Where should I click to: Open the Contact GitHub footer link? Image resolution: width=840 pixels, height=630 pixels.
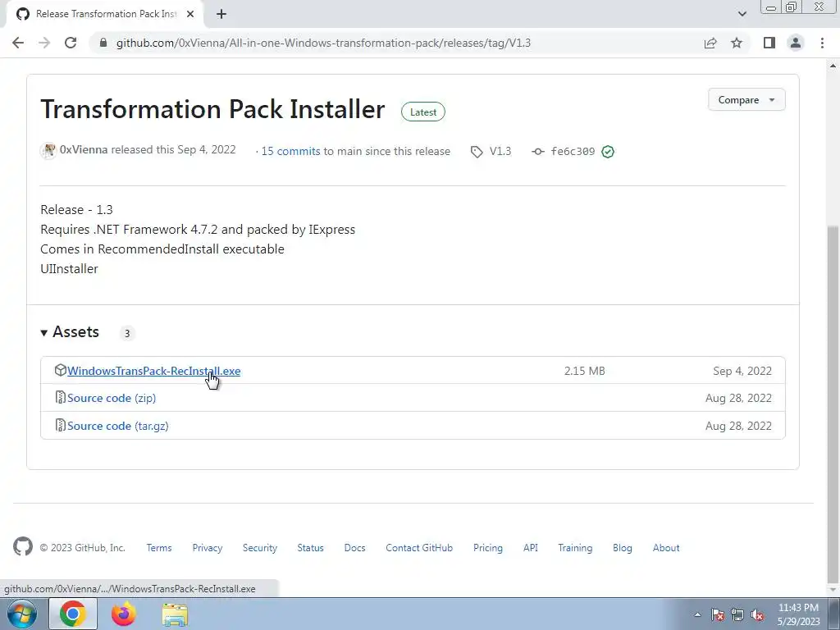[x=419, y=547]
